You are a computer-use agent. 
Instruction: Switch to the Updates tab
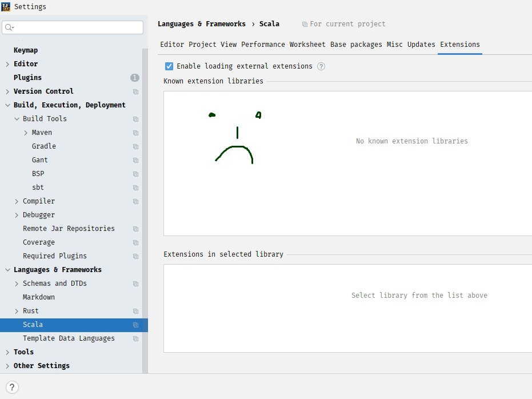(x=421, y=45)
